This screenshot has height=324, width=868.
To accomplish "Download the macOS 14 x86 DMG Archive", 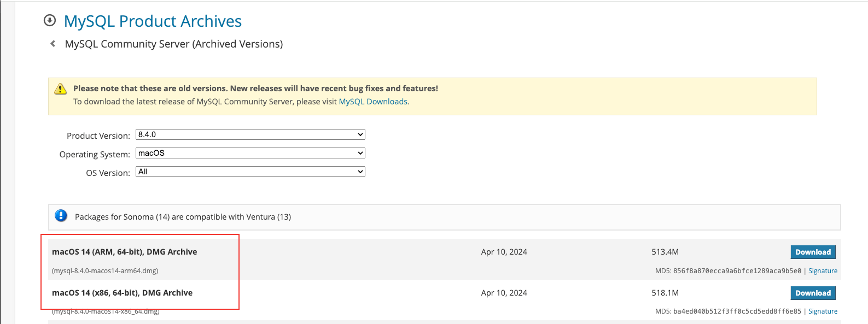I will (813, 293).
